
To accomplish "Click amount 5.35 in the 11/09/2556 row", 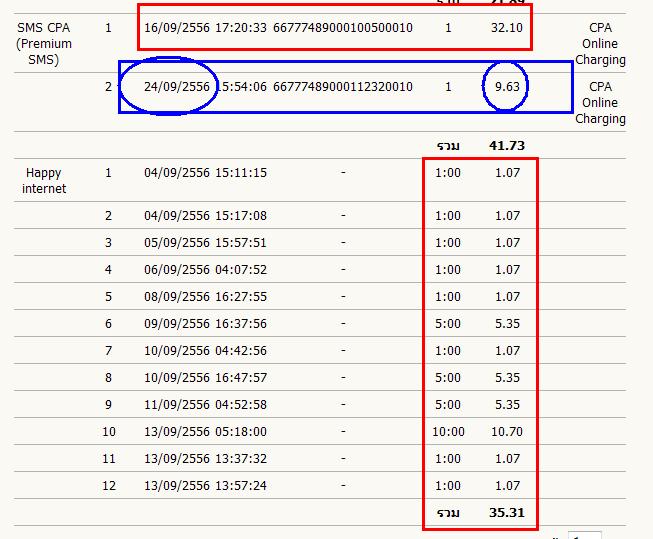I will coord(507,404).
